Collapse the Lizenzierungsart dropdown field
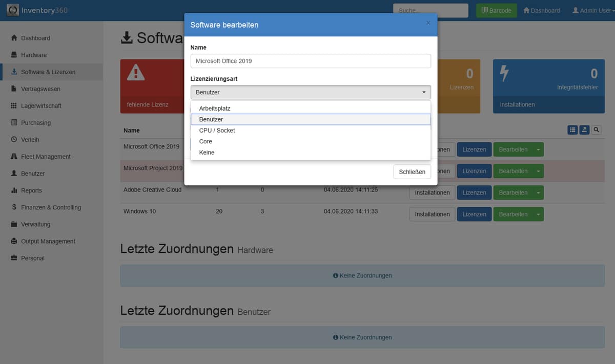Image resolution: width=615 pixels, height=364 pixels. 310,92
